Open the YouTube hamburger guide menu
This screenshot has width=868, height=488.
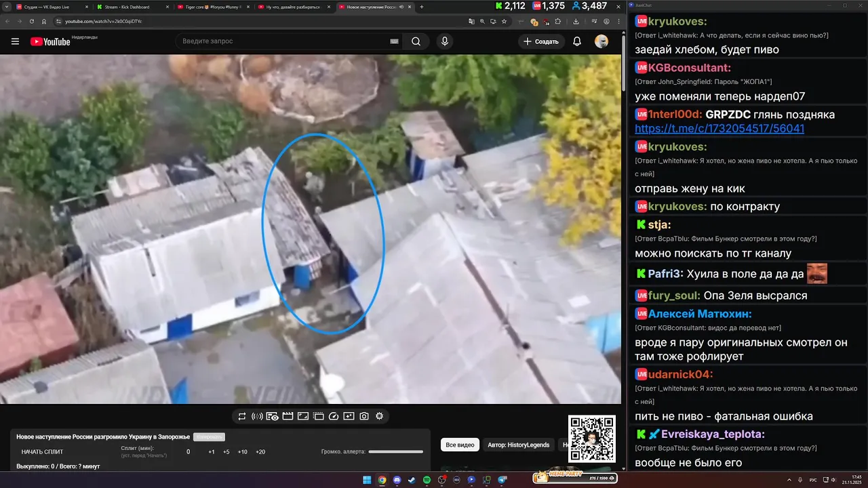coord(15,41)
